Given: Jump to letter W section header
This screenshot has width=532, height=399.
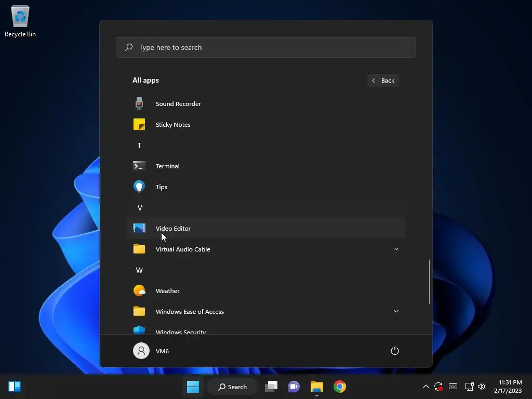Looking at the screenshot, I should (x=139, y=270).
